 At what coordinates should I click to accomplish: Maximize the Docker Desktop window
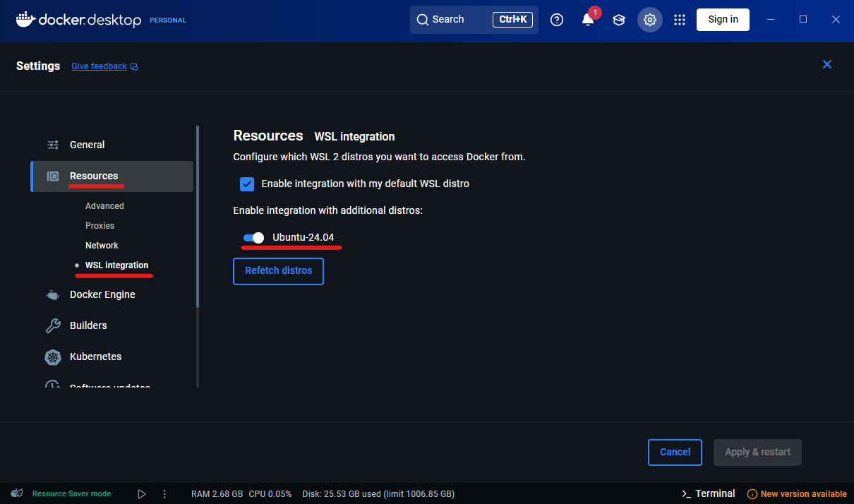point(803,20)
